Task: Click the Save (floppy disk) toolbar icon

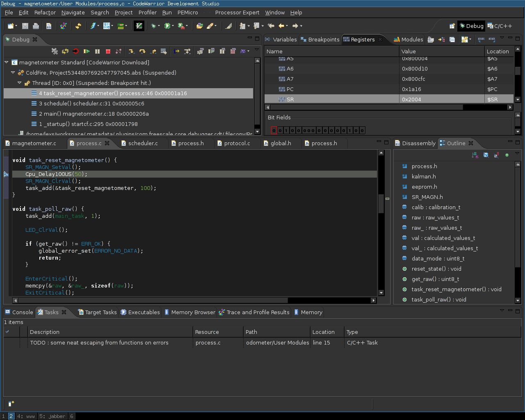Action: click(25, 26)
